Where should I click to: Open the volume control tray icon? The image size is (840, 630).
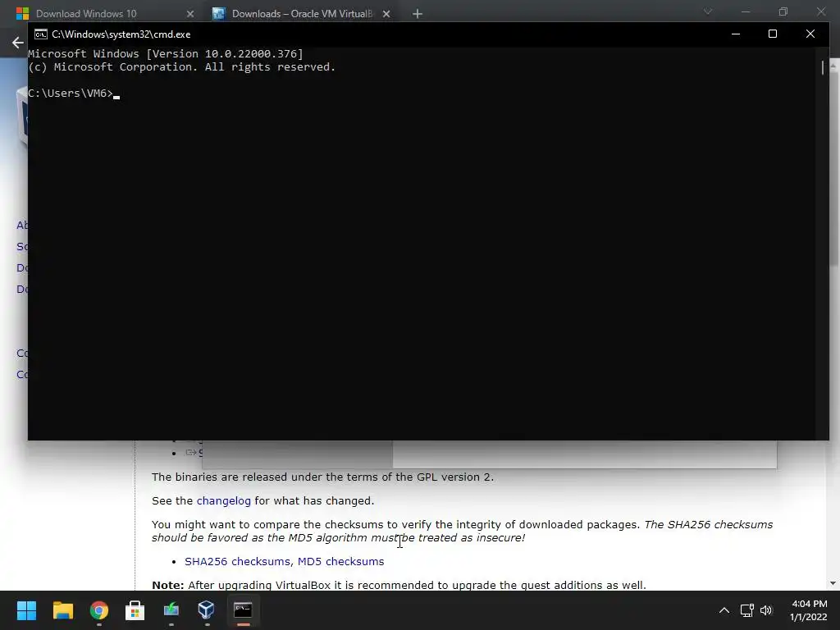766,610
